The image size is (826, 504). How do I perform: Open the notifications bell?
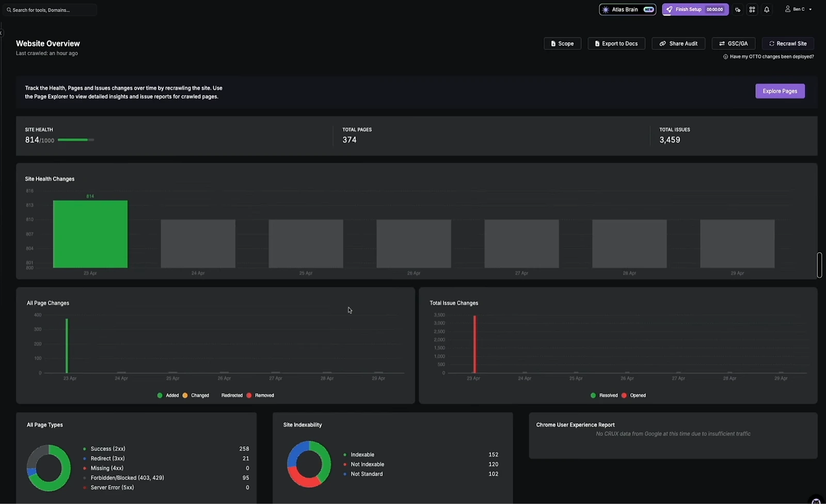pos(767,10)
